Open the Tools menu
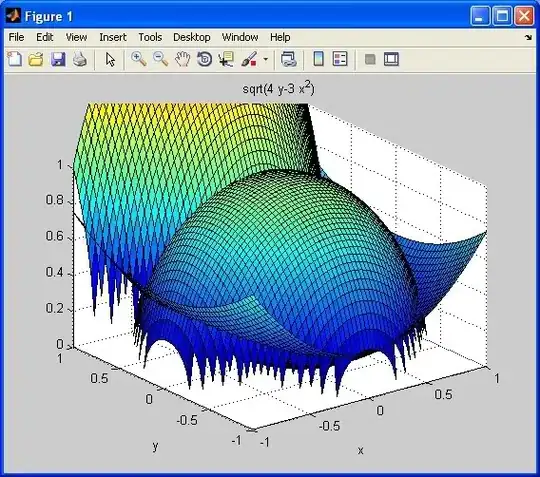This screenshot has height=477, width=540. [x=150, y=37]
